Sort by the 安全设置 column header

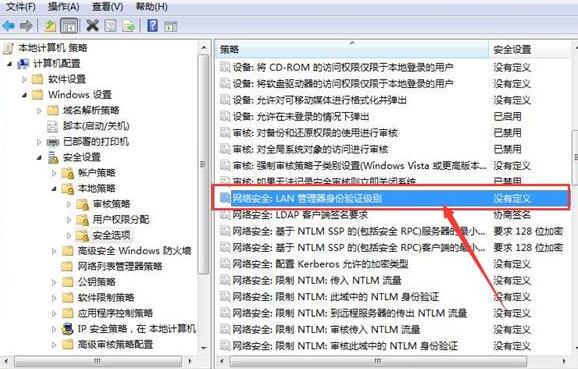pyautogui.click(x=530, y=49)
